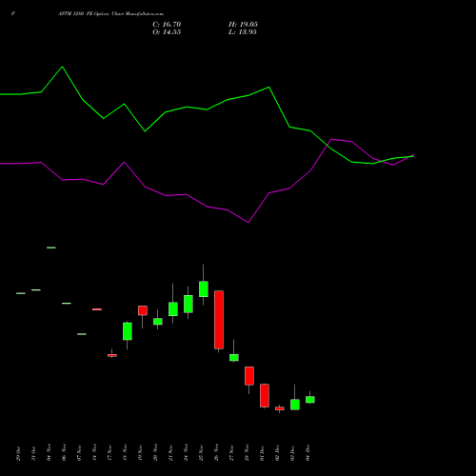476x476 pixels.
Task: Select the red candle above 28 Nov
Action: (x=249, y=376)
